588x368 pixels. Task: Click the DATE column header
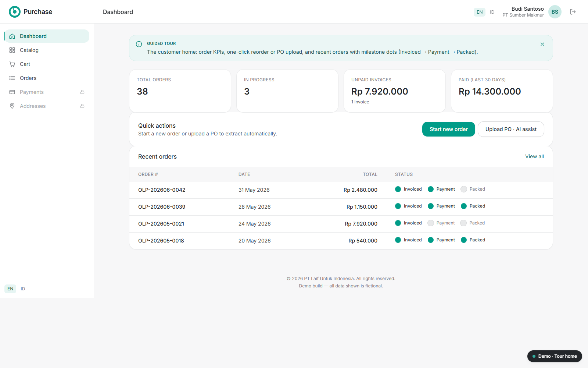point(244,174)
